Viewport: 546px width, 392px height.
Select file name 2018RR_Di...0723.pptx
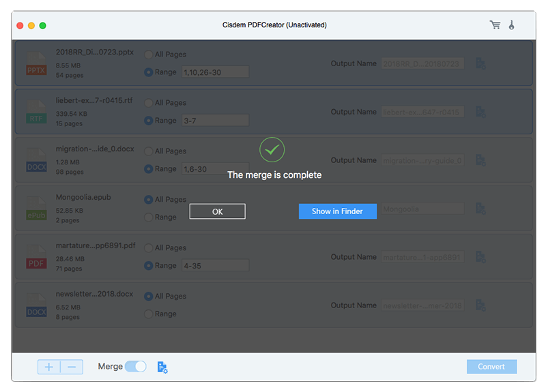click(x=95, y=52)
